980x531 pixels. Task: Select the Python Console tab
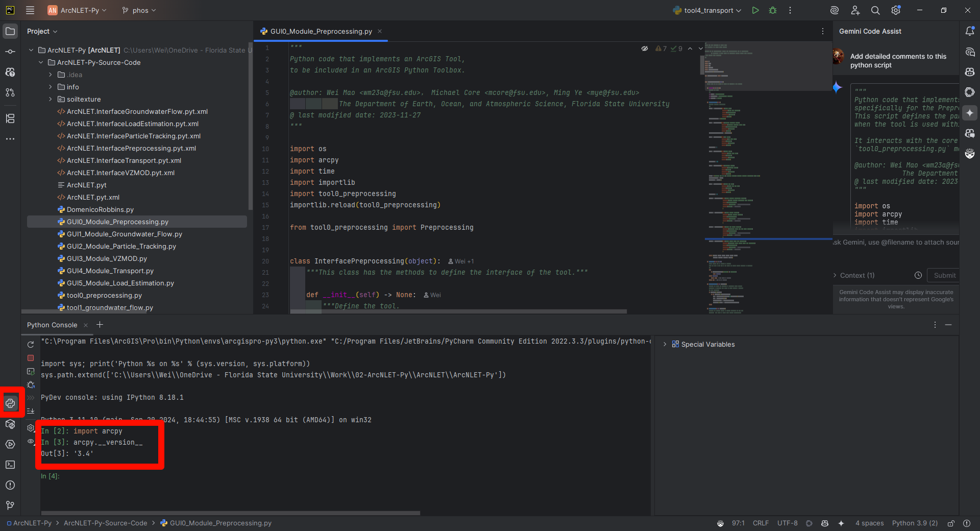point(52,325)
